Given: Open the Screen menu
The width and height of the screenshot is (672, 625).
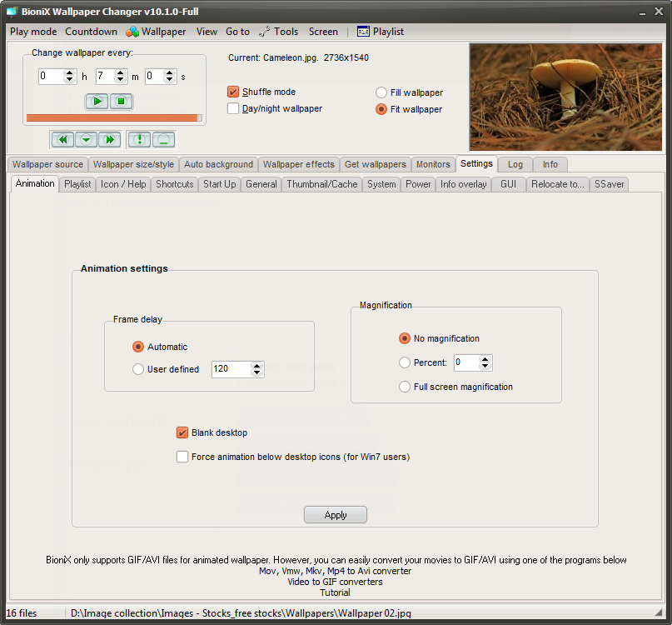Looking at the screenshot, I should tap(323, 32).
